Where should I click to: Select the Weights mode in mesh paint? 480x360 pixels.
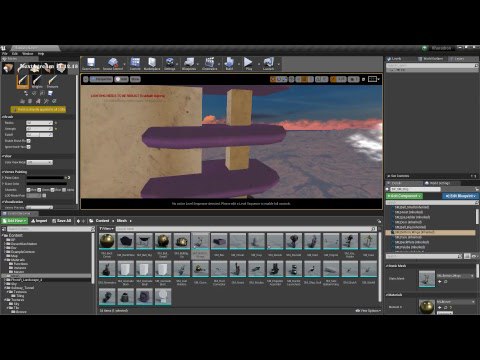[37, 82]
